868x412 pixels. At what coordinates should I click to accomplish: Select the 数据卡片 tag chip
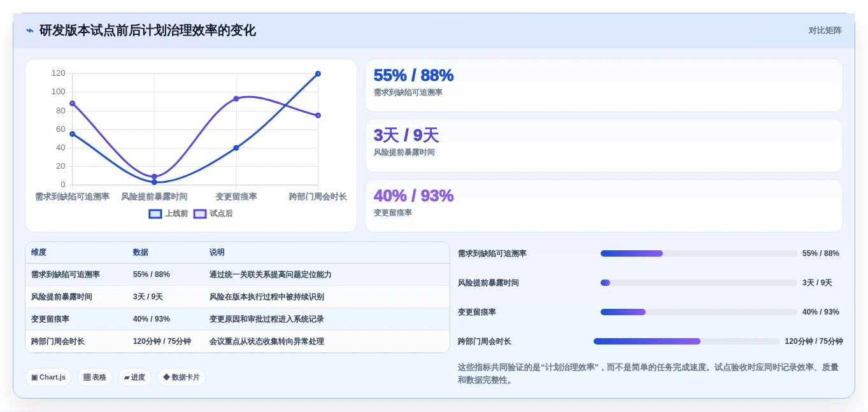(181, 378)
